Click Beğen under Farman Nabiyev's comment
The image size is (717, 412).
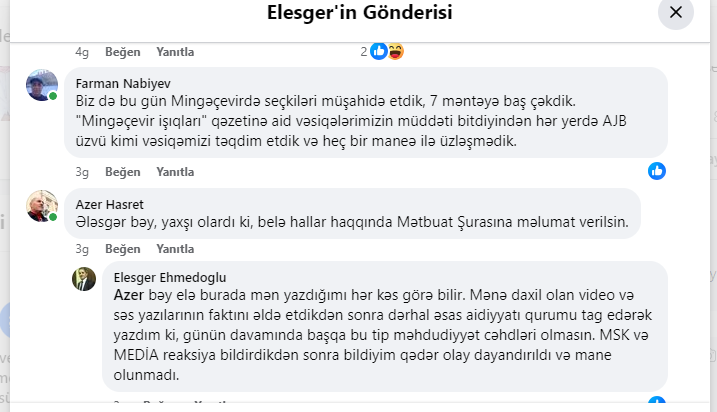tap(123, 172)
